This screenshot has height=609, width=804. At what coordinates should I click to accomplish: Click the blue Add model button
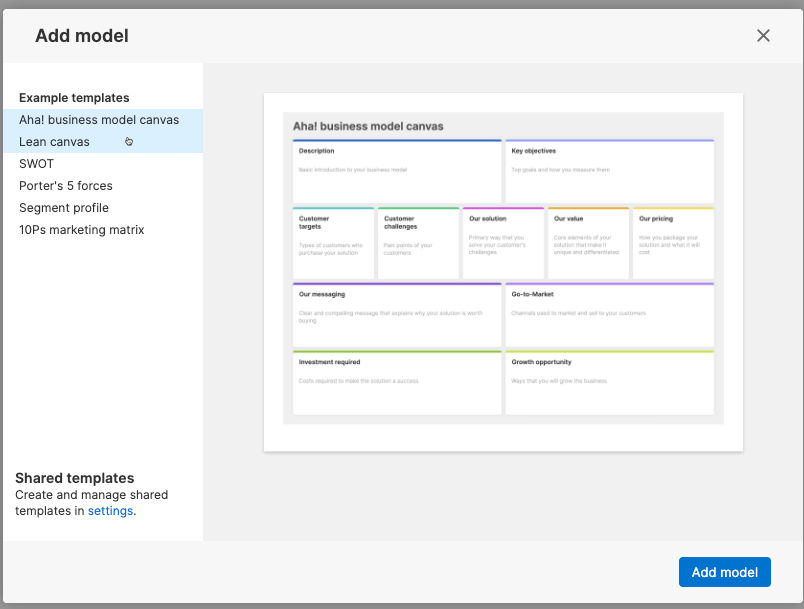[x=725, y=572]
